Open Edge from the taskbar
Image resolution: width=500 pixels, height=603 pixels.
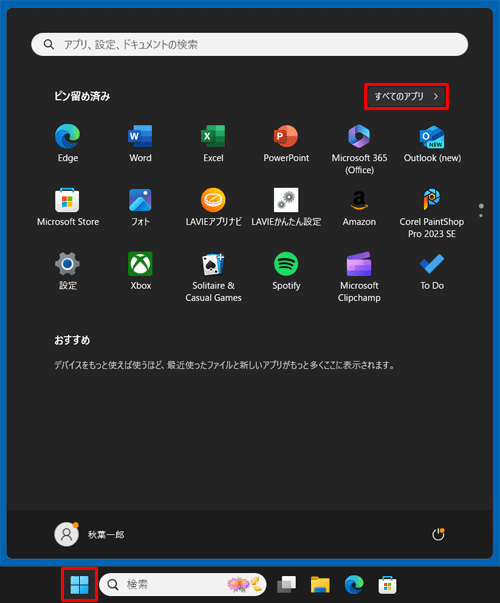pos(354,585)
